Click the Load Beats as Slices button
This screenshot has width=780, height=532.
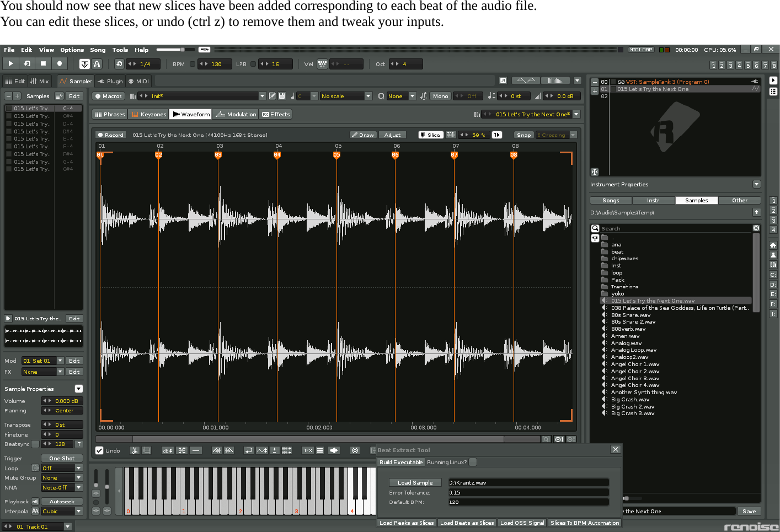tap(467, 523)
